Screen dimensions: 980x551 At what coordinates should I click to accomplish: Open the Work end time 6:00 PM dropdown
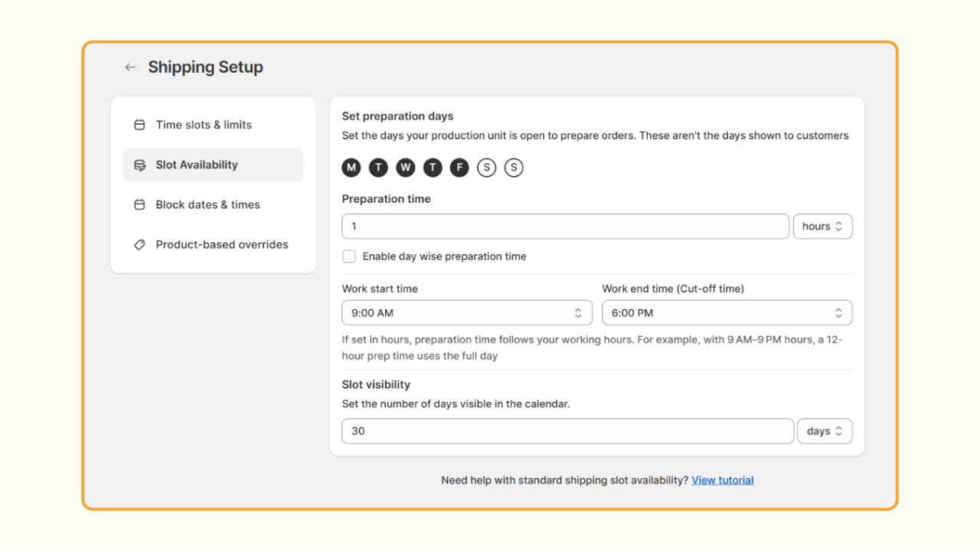(727, 313)
